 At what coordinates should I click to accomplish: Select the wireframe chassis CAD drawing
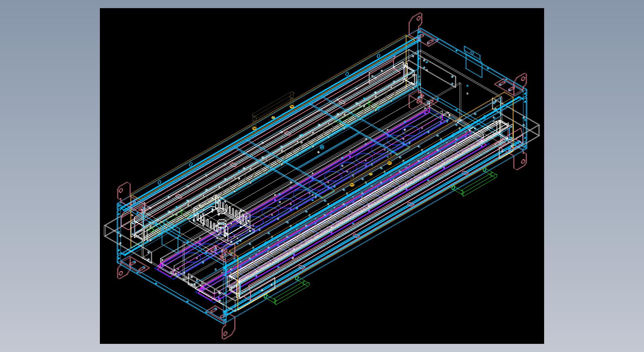pyautogui.click(x=322, y=176)
